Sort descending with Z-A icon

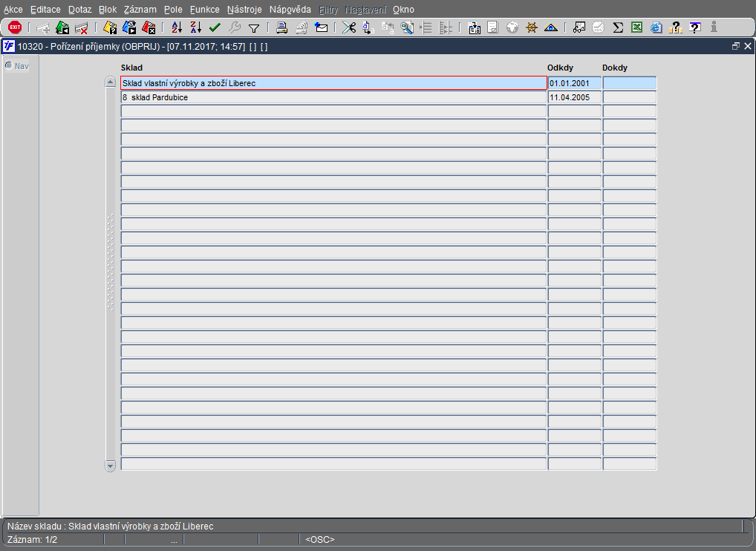pyautogui.click(x=196, y=28)
